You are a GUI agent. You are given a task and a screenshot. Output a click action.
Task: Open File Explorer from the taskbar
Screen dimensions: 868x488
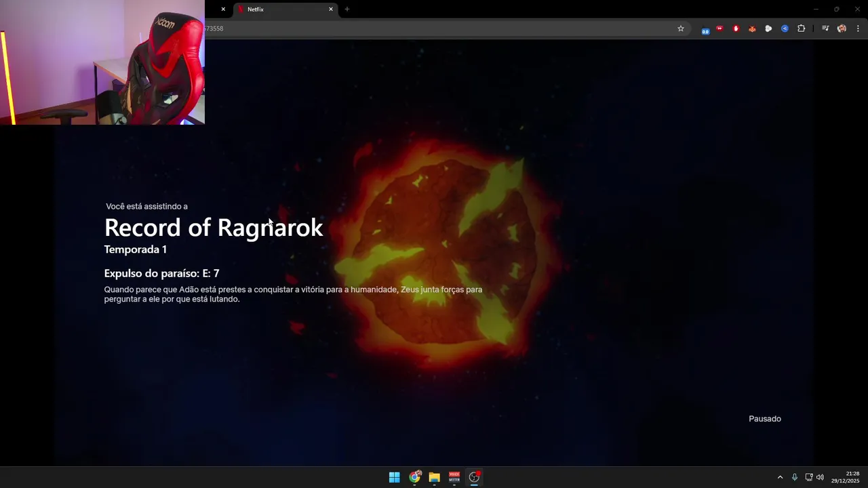[x=434, y=477]
